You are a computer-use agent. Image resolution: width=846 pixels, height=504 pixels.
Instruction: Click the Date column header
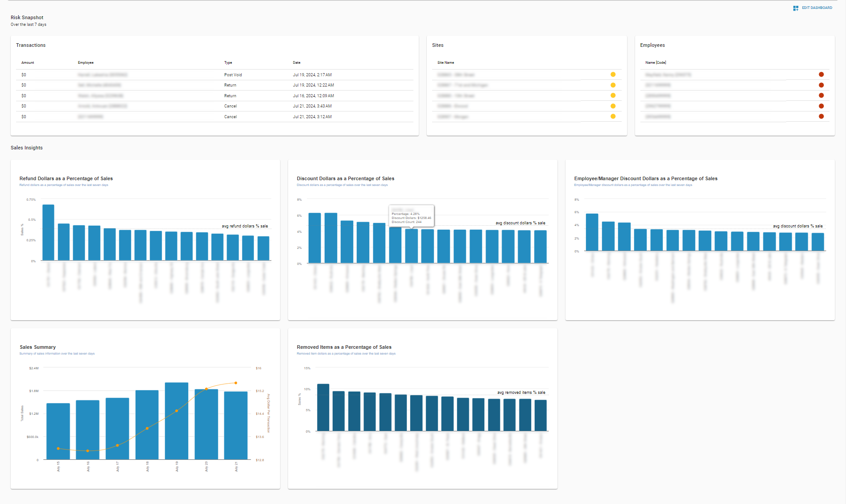(297, 62)
